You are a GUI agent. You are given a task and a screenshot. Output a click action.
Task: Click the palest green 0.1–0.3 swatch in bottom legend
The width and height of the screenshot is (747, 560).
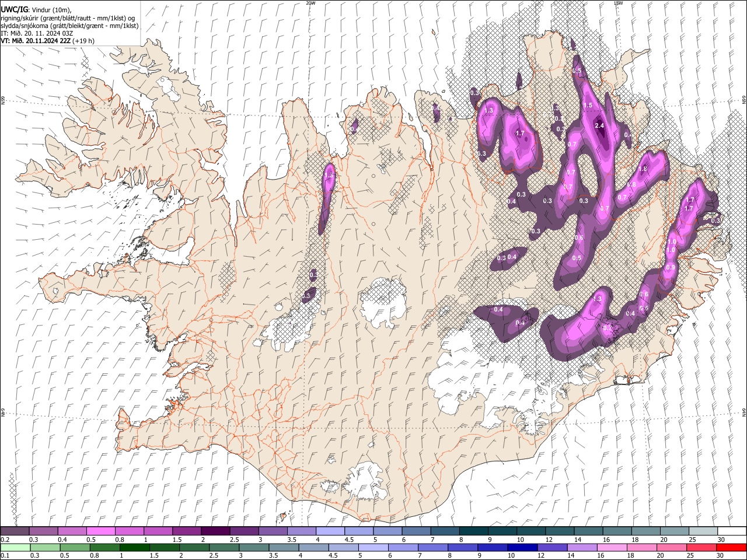pyautogui.click(x=15, y=547)
